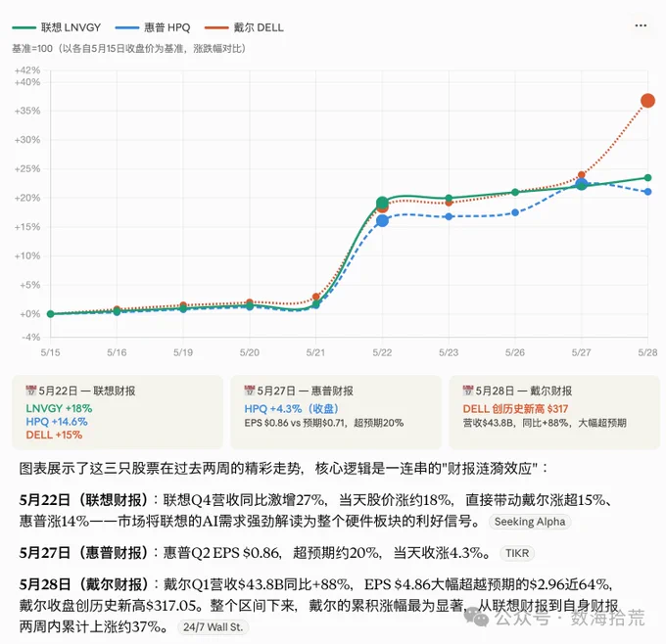Click the bold 5月27日（惠普财报） paragraph heading

[86, 553]
